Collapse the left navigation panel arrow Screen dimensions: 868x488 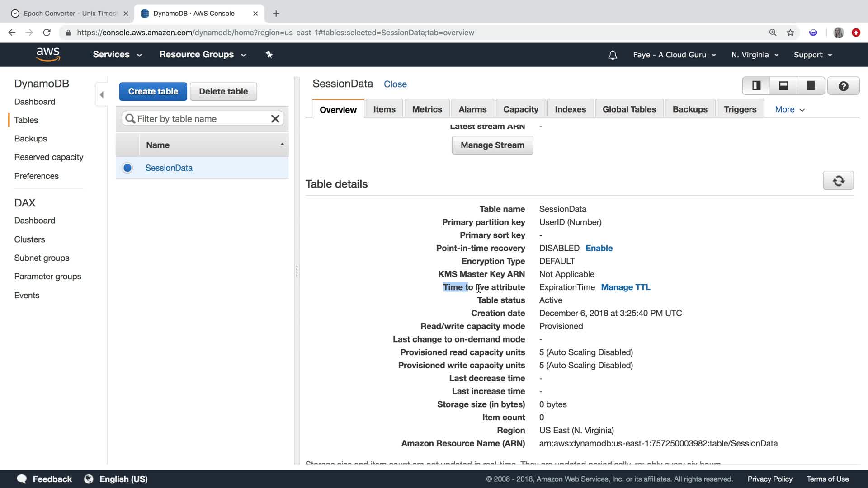101,95
